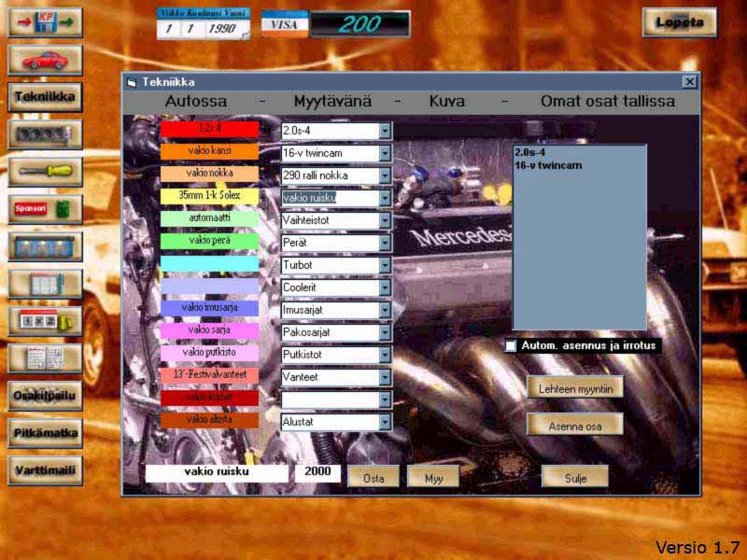Select the Autossa header

[196, 102]
